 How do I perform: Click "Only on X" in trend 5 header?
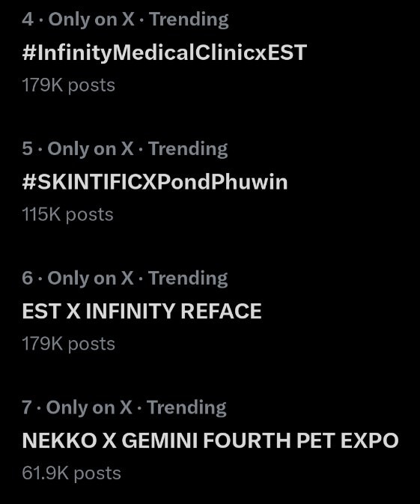pyautogui.click(x=91, y=149)
